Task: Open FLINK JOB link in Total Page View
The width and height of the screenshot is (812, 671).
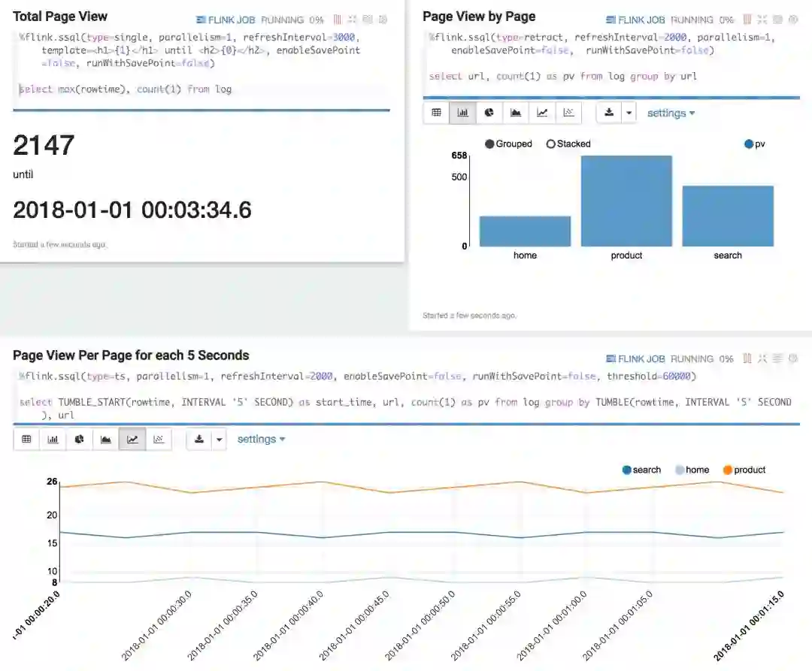Action: tap(226, 20)
